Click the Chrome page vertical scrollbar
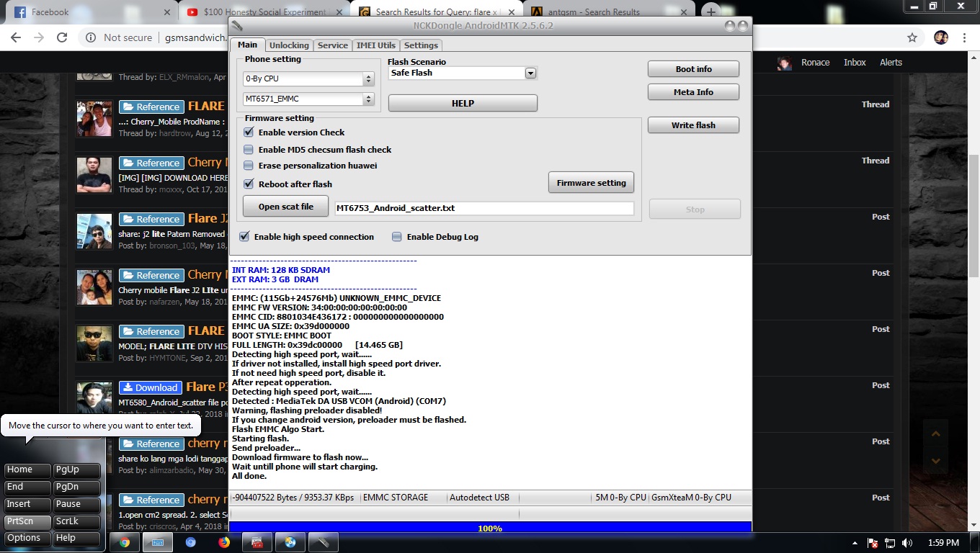 coord(974,216)
